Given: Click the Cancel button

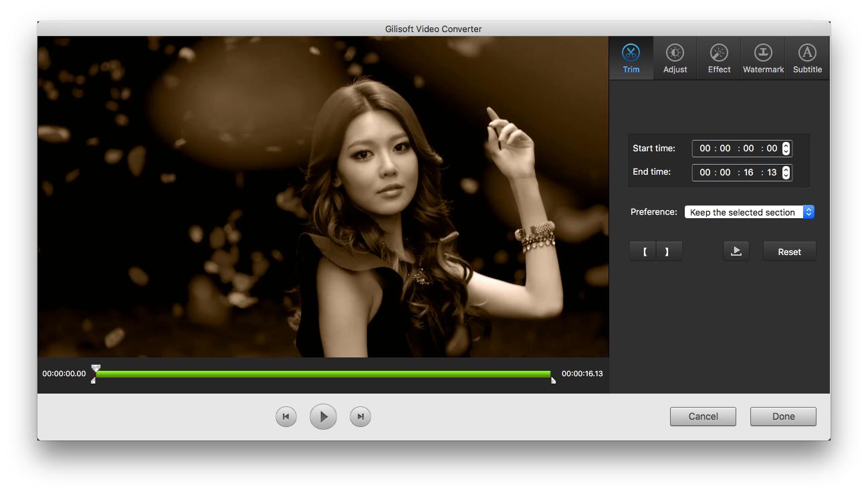Looking at the screenshot, I should [x=703, y=416].
